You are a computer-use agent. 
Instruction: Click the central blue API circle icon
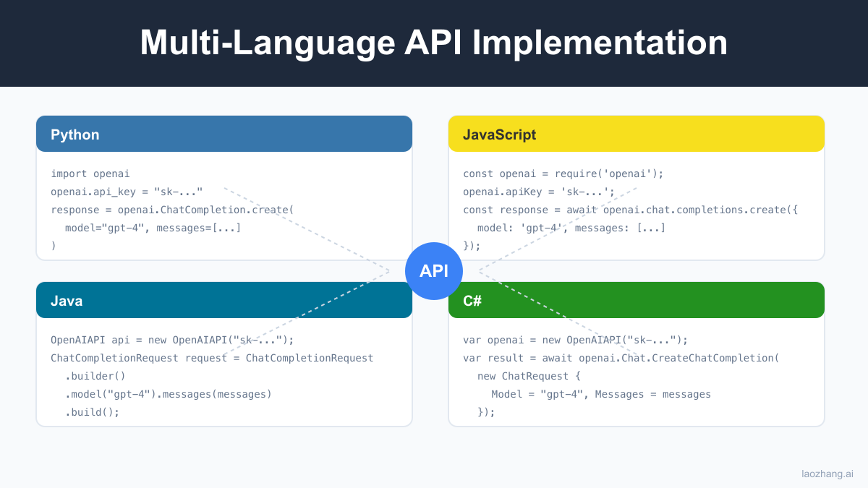click(434, 271)
